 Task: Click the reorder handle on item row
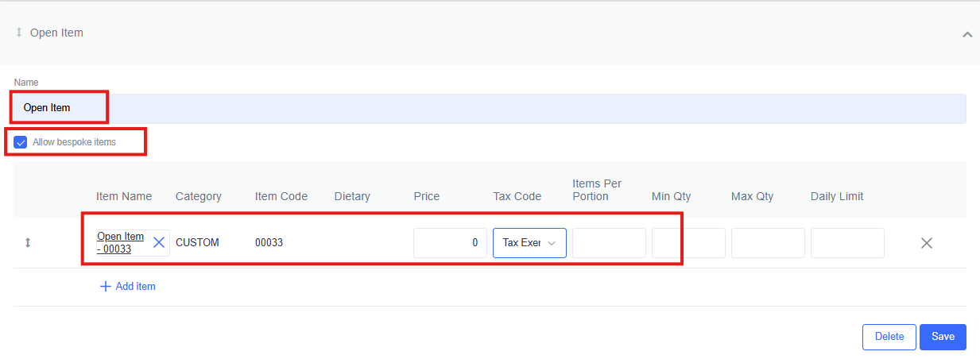pyautogui.click(x=28, y=243)
